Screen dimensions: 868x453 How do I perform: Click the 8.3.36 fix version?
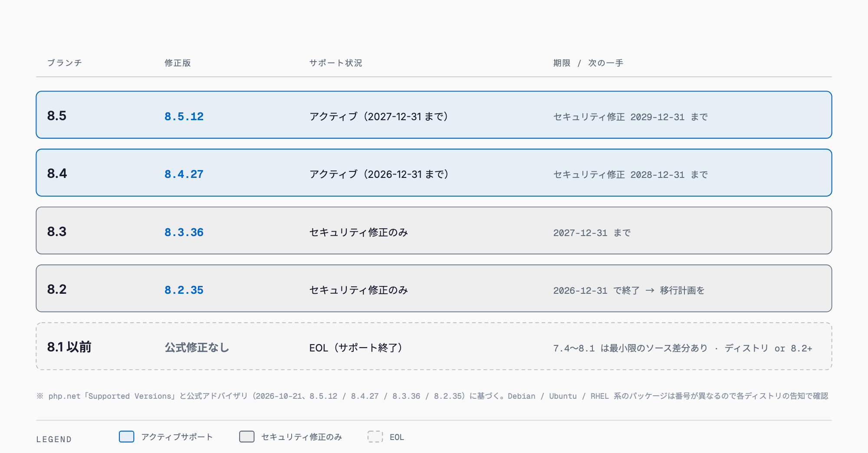tap(184, 232)
